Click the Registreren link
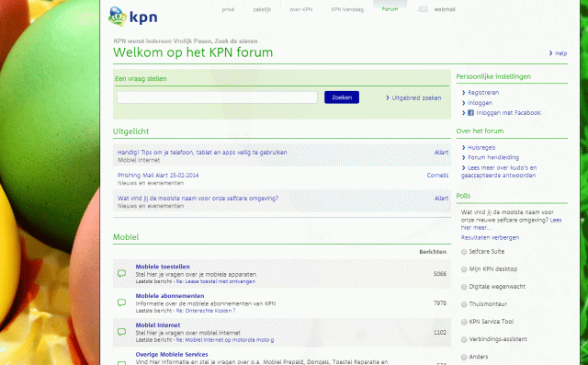Viewport: 588px width, 365px height. (483, 93)
